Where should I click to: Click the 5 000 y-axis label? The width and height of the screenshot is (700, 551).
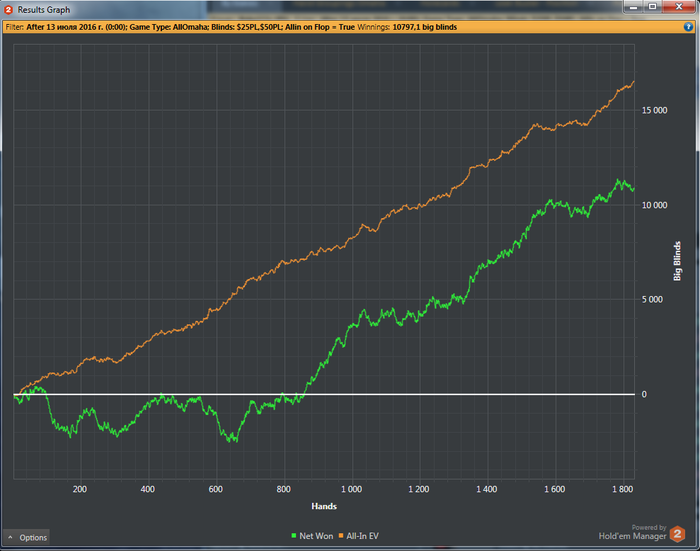click(x=652, y=299)
